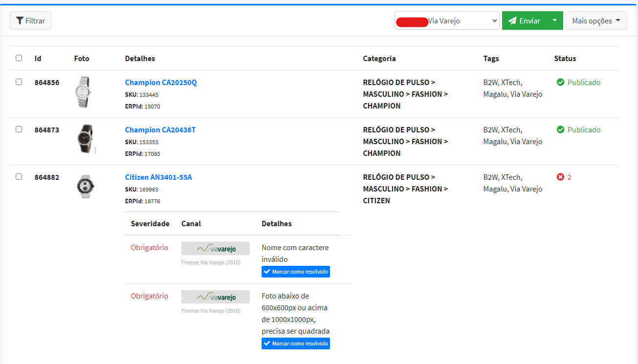The height and width of the screenshot is (364, 638).
Task: Check the box for product 864873
Action: pyautogui.click(x=19, y=129)
